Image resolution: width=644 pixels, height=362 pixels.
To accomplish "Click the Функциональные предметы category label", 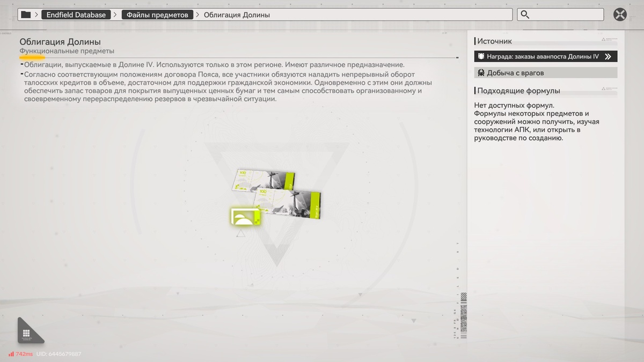I will [x=67, y=51].
